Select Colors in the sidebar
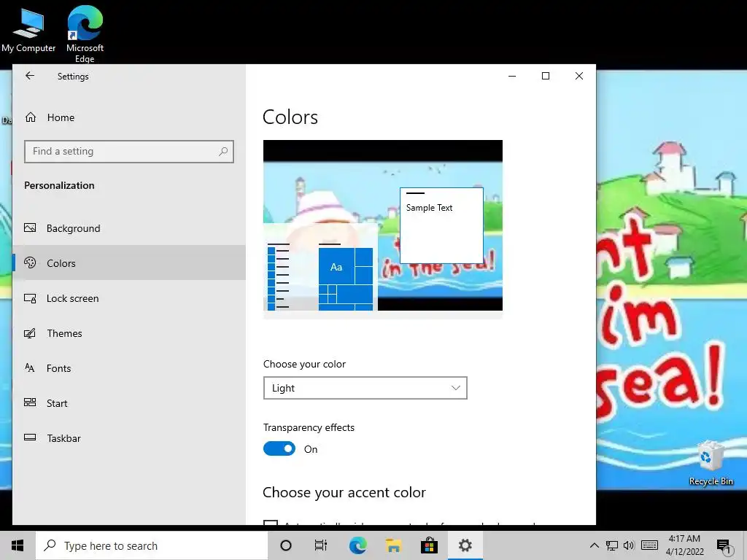747x560 pixels. [x=128, y=262]
